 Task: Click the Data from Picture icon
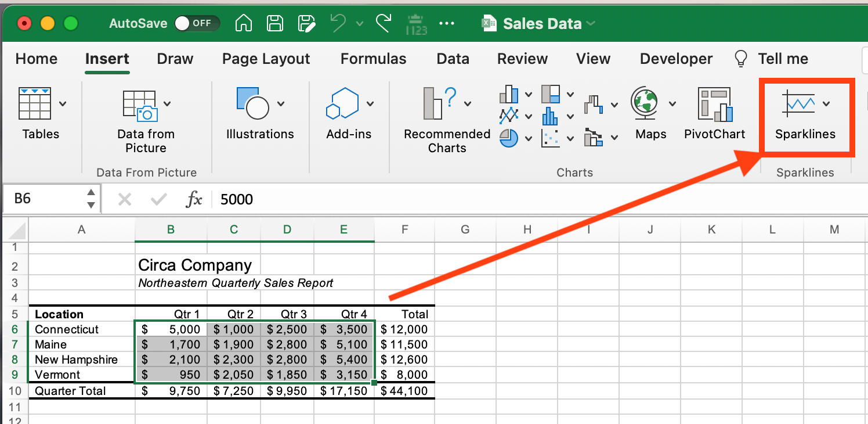coord(140,105)
